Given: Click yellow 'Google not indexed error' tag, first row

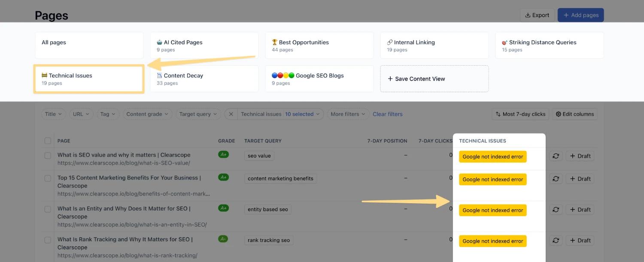Looking at the screenshot, I should point(492,157).
